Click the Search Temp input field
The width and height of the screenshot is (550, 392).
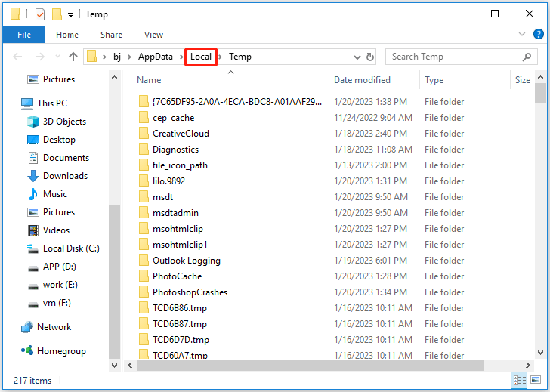[x=461, y=57]
